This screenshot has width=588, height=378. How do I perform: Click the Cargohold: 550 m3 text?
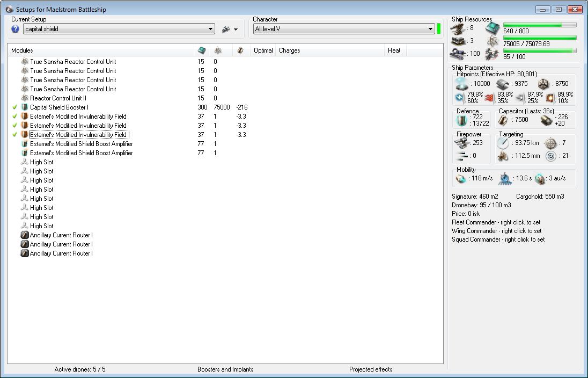(x=540, y=197)
